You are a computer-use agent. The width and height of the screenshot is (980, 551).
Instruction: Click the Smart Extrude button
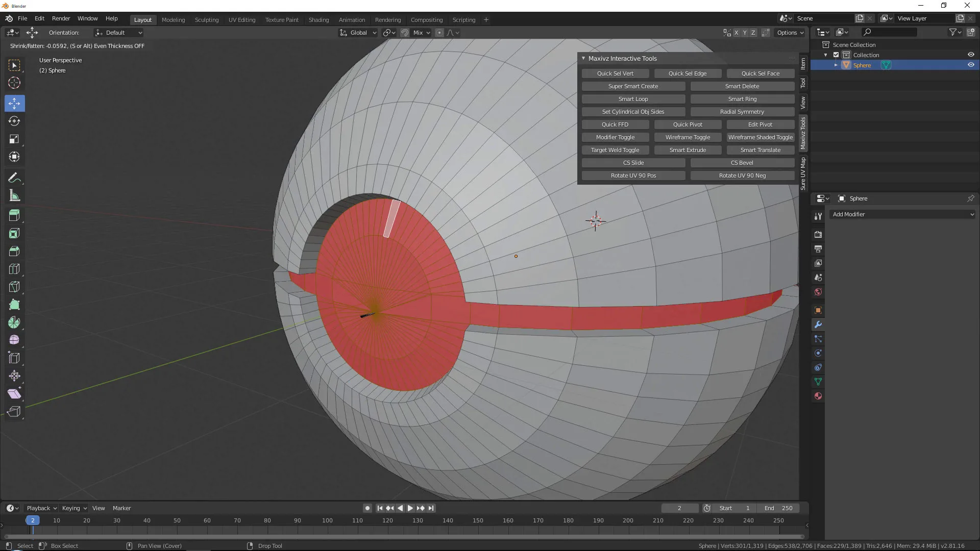pos(688,150)
